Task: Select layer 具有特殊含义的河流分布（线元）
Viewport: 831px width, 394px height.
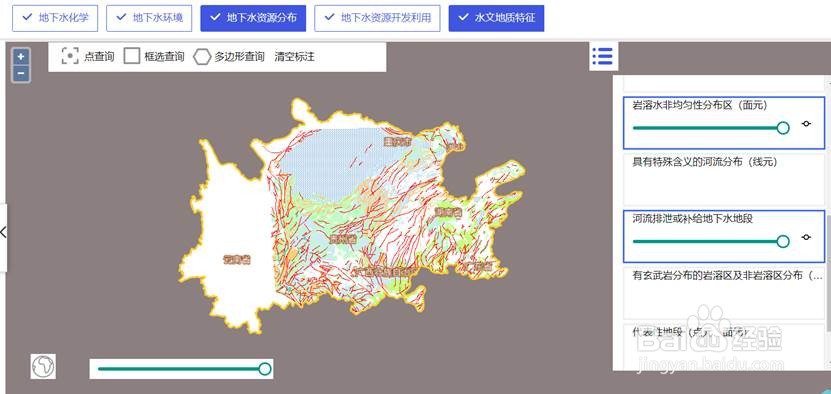Action: pyautogui.click(x=724, y=179)
